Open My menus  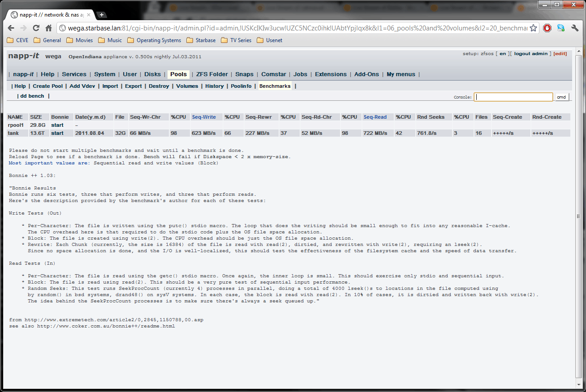pos(401,74)
